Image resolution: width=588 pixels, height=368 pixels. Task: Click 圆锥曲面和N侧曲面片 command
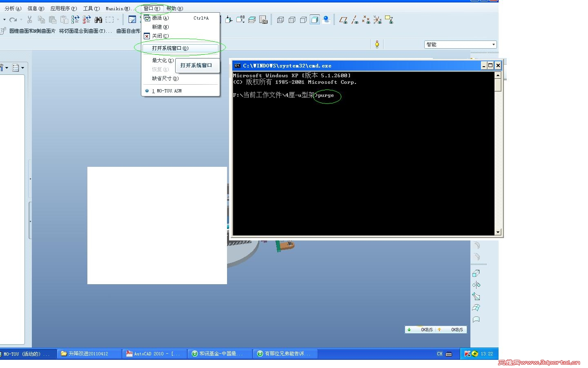(x=32, y=31)
